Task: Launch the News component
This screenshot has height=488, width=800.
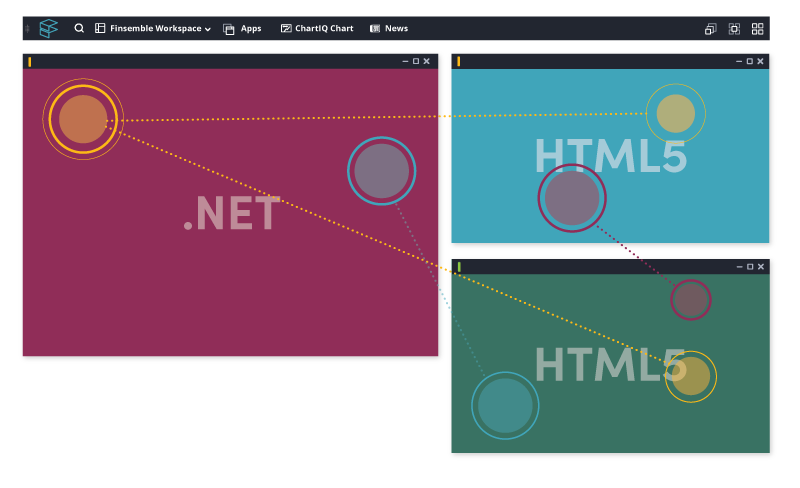Action: [389, 29]
